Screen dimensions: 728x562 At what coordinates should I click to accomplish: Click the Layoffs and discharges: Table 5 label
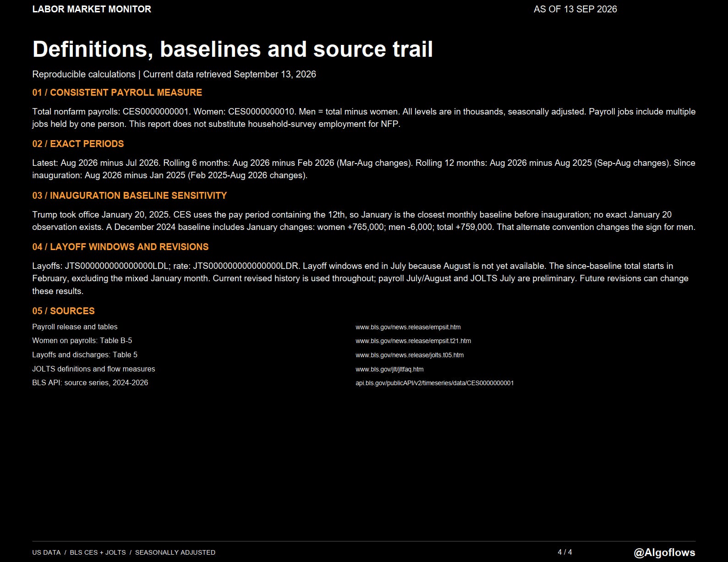pyautogui.click(x=85, y=355)
